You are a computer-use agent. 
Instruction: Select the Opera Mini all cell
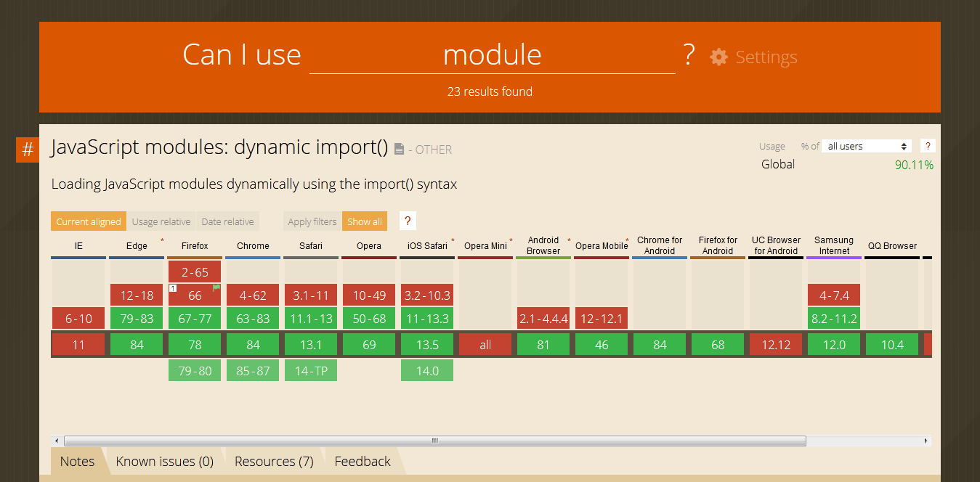pos(485,345)
